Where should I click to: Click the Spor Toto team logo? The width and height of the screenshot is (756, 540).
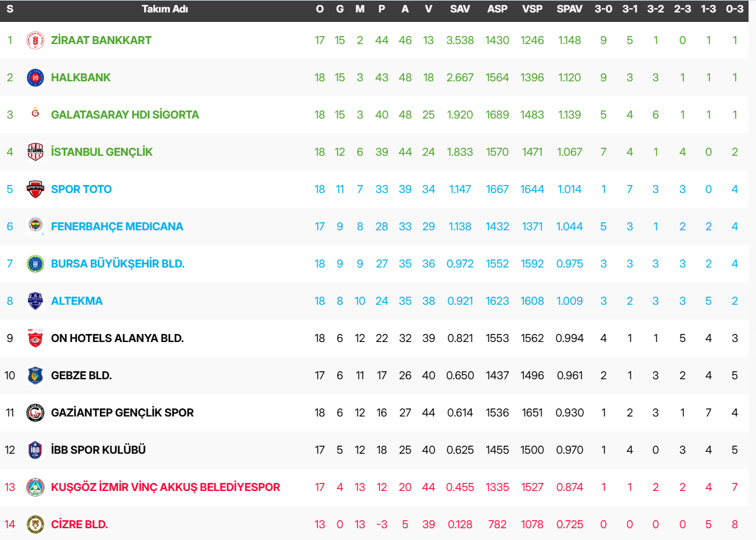pos(35,189)
